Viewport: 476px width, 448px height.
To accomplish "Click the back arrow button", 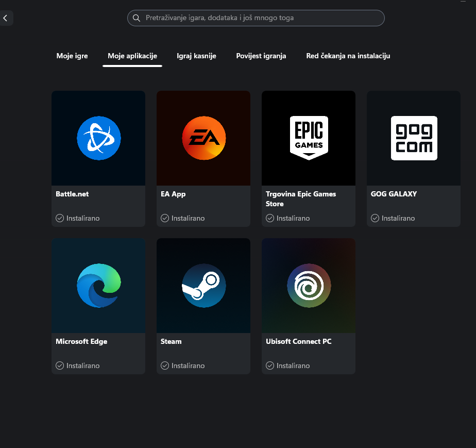I will tap(6, 18).
